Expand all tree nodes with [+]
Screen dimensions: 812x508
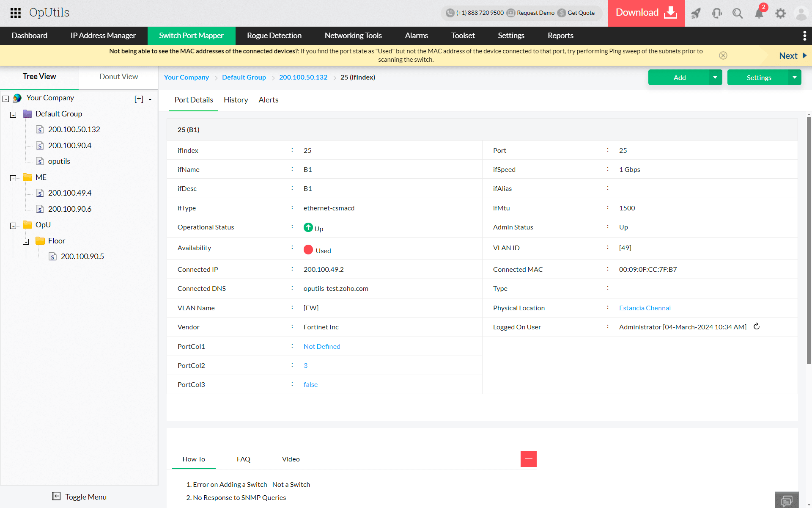click(139, 99)
